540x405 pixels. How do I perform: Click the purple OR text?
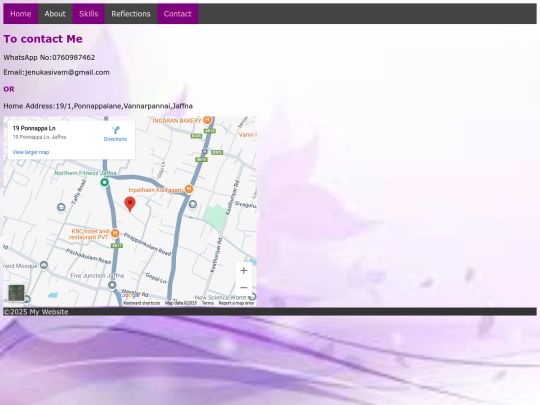point(9,89)
